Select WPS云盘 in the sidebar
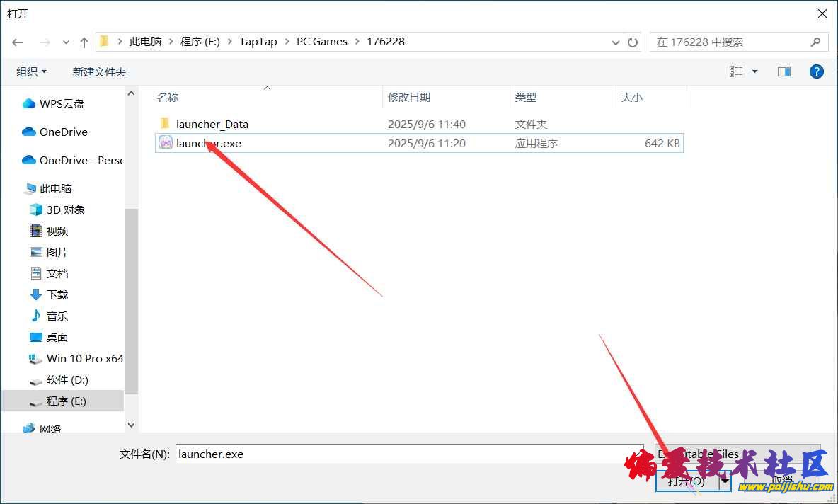The image size is (838, 504). [62, 103]
